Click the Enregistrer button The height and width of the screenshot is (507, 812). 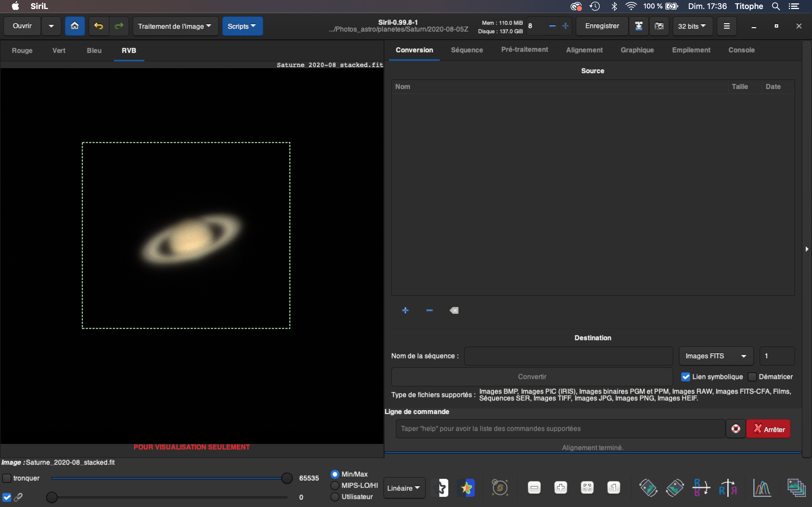coord(602,26)
